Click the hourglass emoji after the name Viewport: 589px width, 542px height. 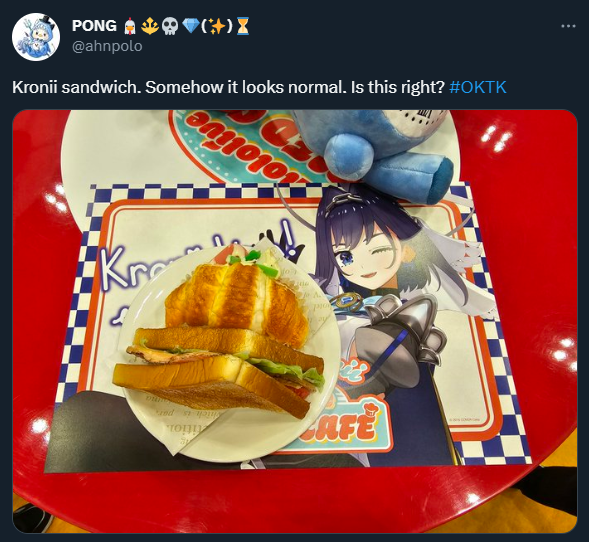[x=243, y=26]
